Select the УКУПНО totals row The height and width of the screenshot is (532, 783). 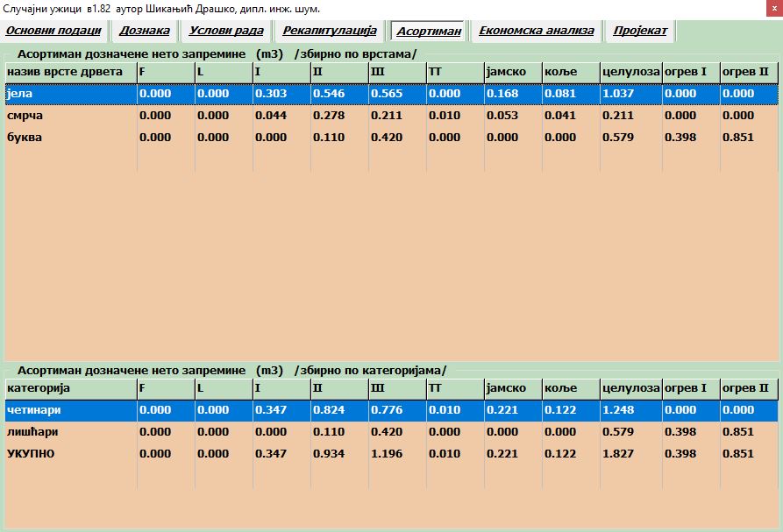[391, 454]
